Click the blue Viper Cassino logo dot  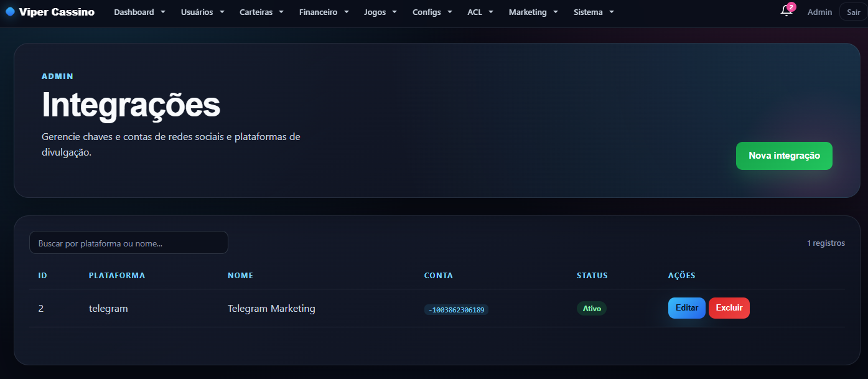click(10, 11)
